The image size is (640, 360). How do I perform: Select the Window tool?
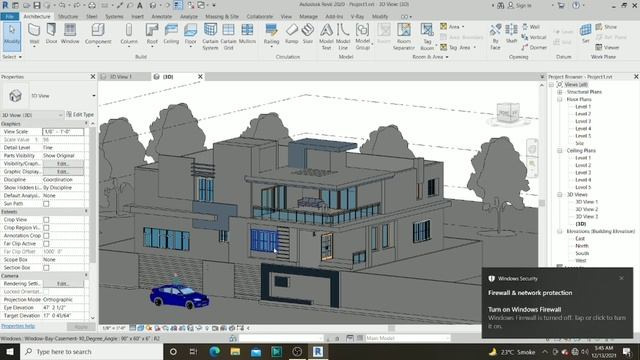70,33
